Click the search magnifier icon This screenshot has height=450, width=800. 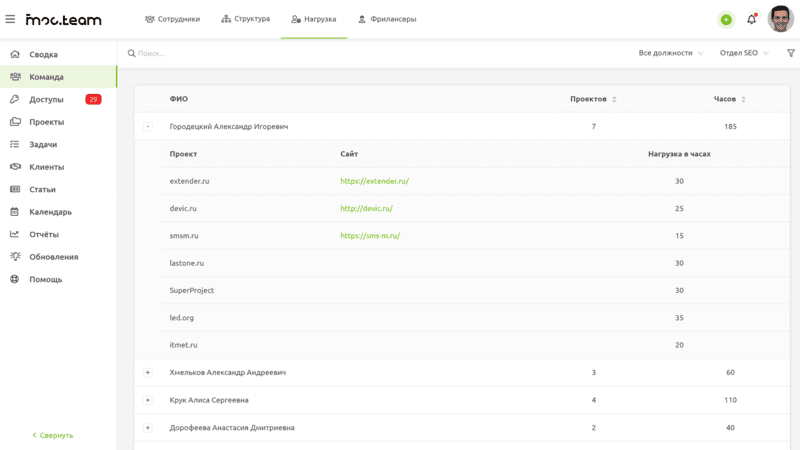(132, 53)
